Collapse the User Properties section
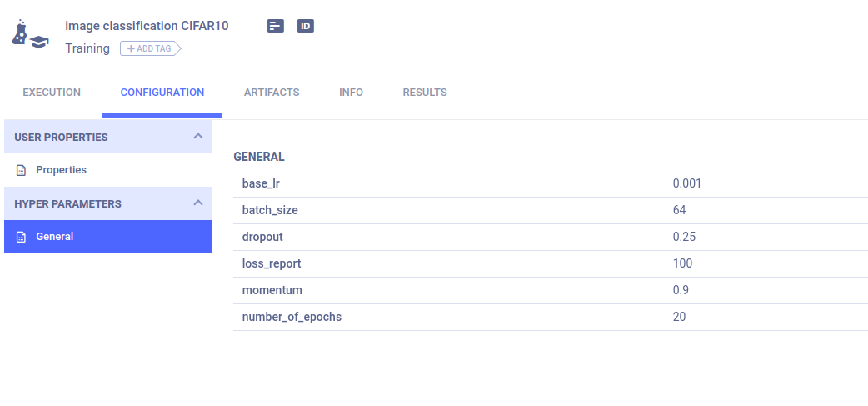 (198, 136)
